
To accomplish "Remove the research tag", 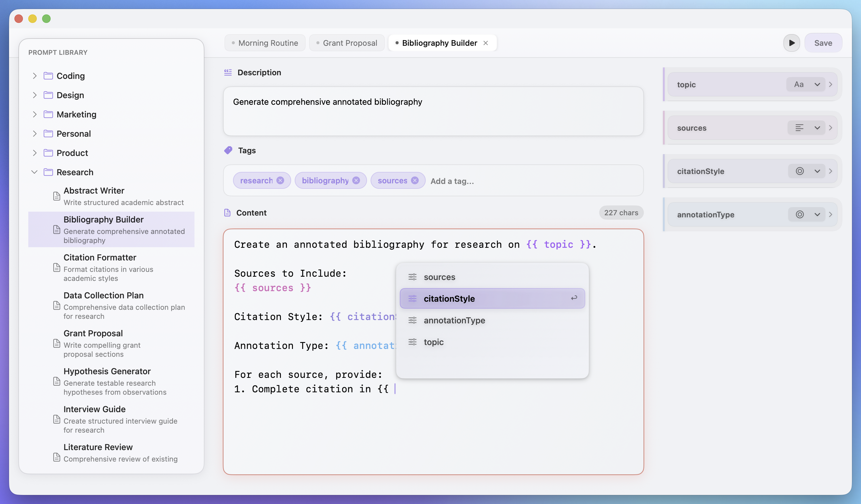I will tap(280, 180).
